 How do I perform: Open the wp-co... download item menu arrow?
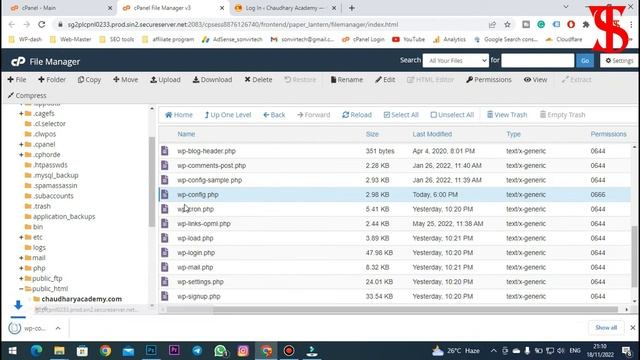[x=58, y=328]
